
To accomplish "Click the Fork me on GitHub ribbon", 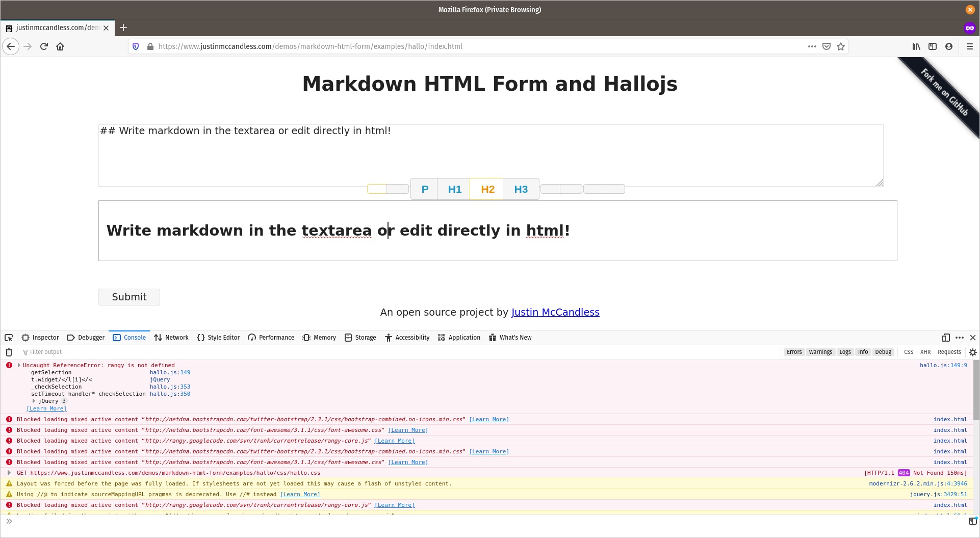I will click(945, 92).
